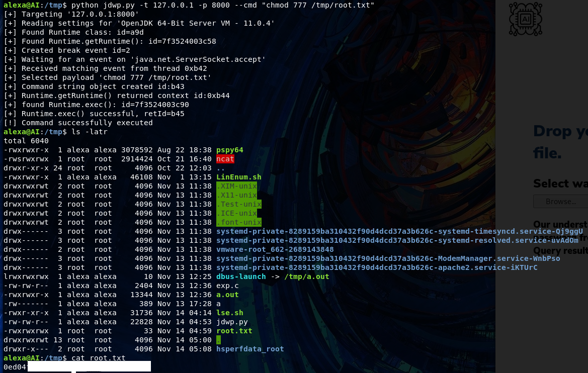Click the 'Created break event id=2' line
Image resolution: width=588 pixels, height=373 pixels.
67,50
